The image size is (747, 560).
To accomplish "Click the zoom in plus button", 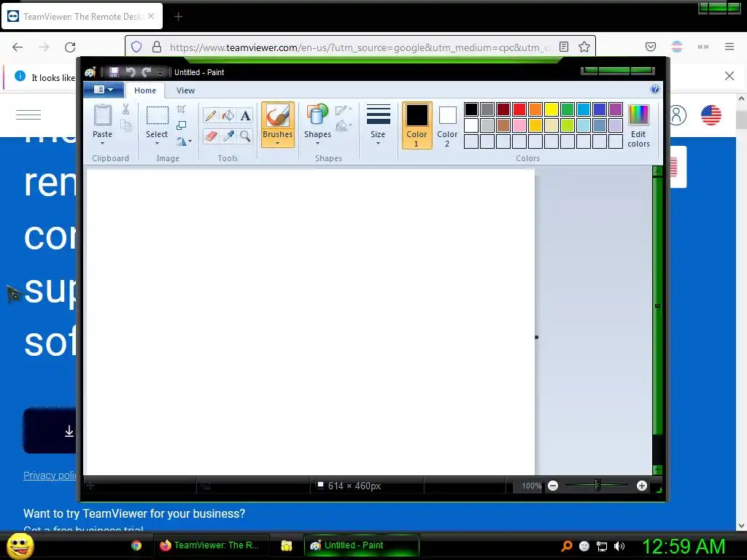I will [x=642, y=486].
